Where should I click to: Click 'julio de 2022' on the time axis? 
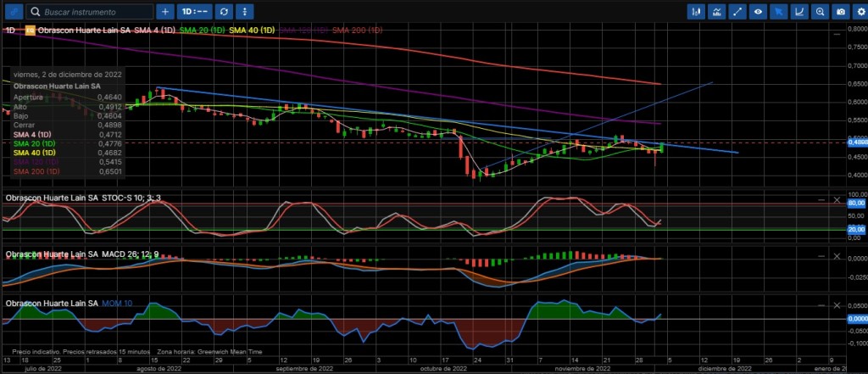click(42, 368)
